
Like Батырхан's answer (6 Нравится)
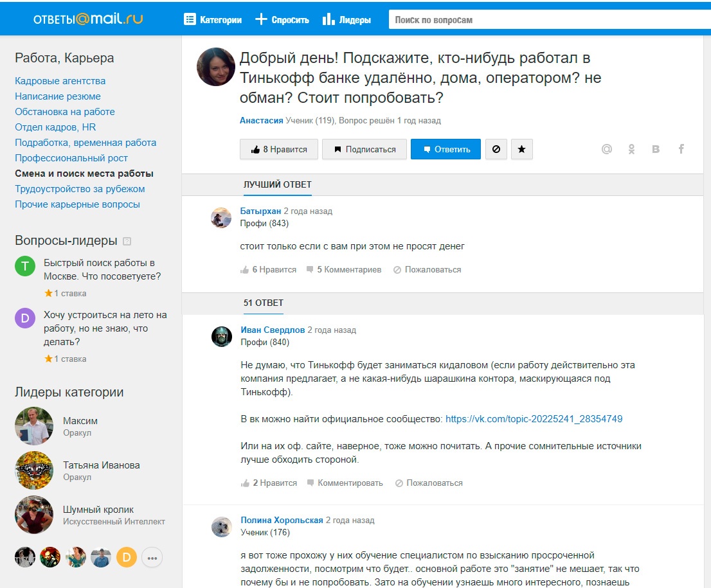pyautogui.click(x=269, y=270)
